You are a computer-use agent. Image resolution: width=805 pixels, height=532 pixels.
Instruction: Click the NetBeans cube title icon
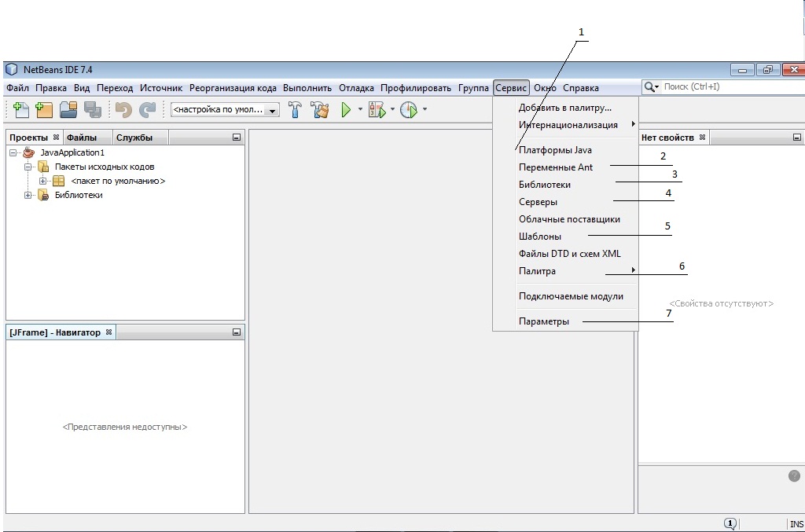click(12, 70)
